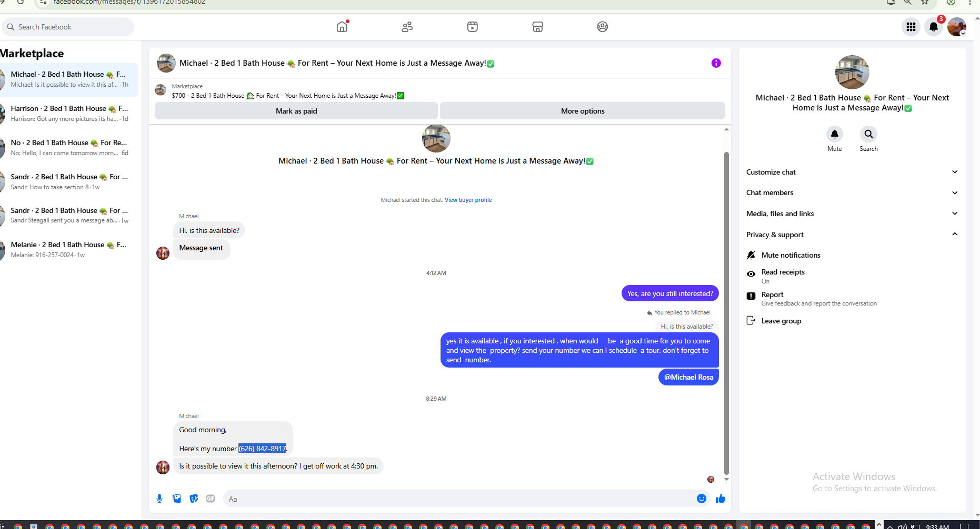The width and height of the screenshot is (980, 529).
Task: Click the 'Hi, is this available?' message from Michael
Action: (209, 230)
